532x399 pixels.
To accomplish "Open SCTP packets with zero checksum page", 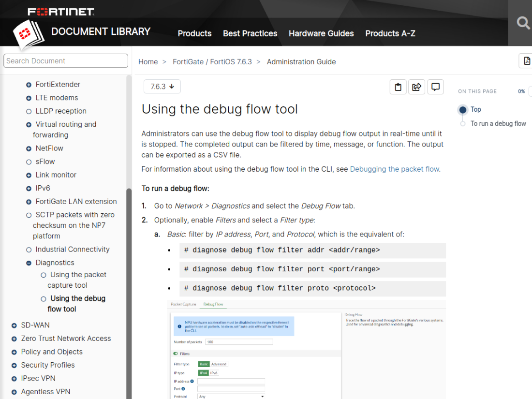I will [x=74, y=225].
